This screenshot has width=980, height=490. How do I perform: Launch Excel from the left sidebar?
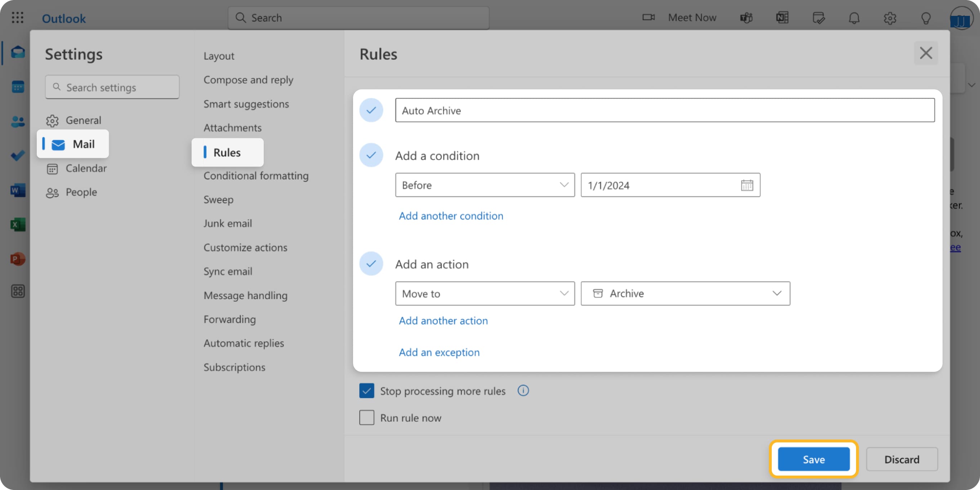[18, 224]
